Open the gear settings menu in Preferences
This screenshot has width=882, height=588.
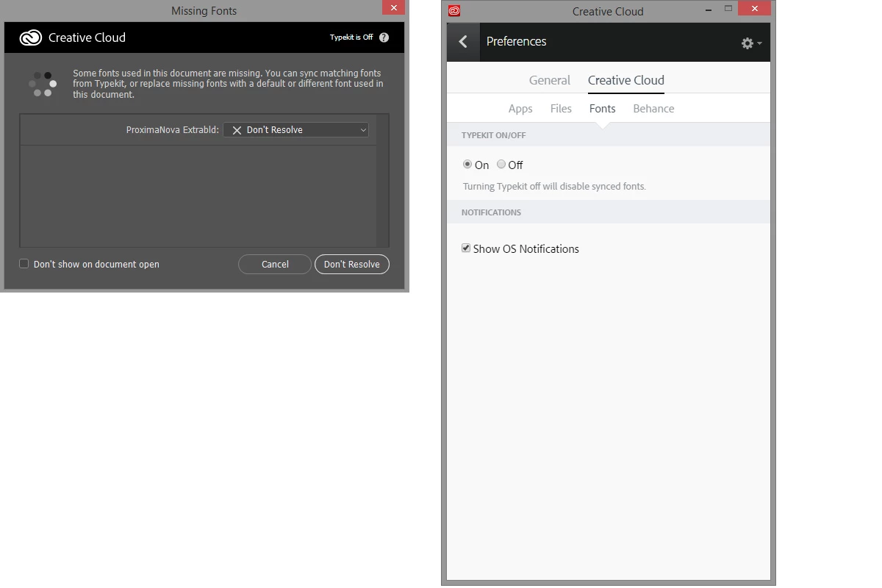[751, 43]
